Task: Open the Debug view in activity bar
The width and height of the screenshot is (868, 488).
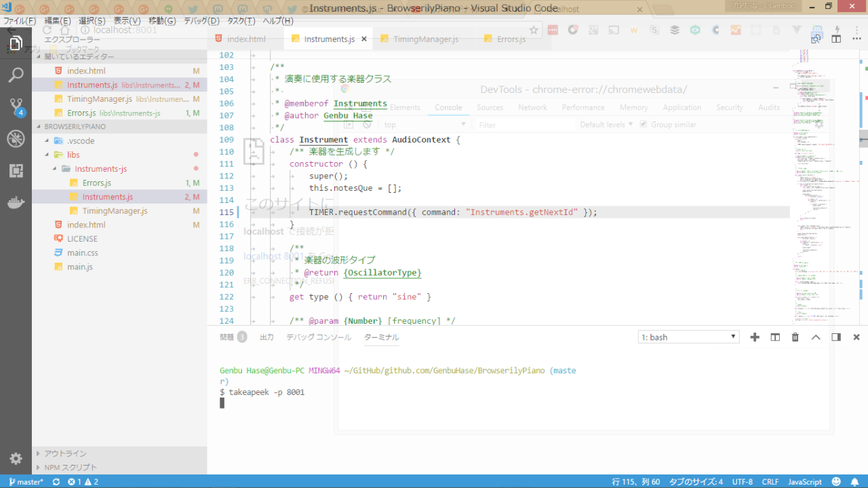Action: click(x=16, y=139)
